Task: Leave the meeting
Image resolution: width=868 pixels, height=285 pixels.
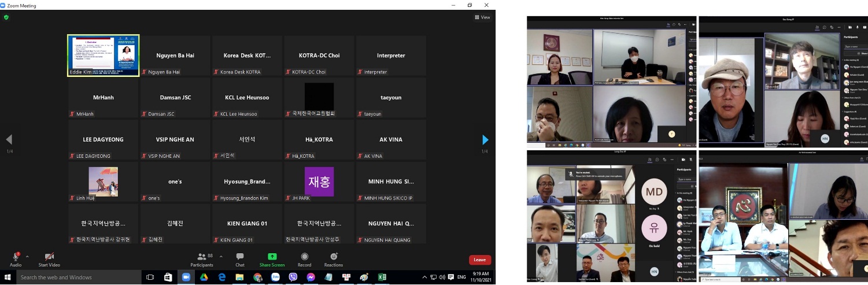Action: (479, 260)
